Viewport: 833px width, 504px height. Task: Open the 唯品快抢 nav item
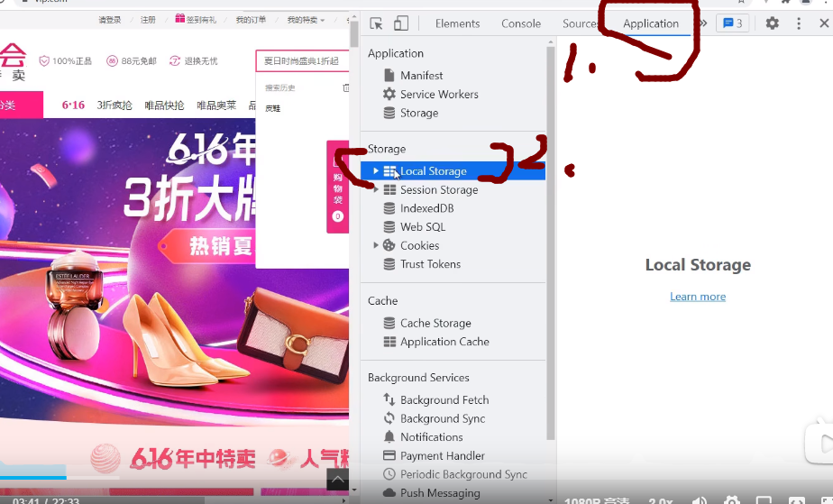coord(164,105)
